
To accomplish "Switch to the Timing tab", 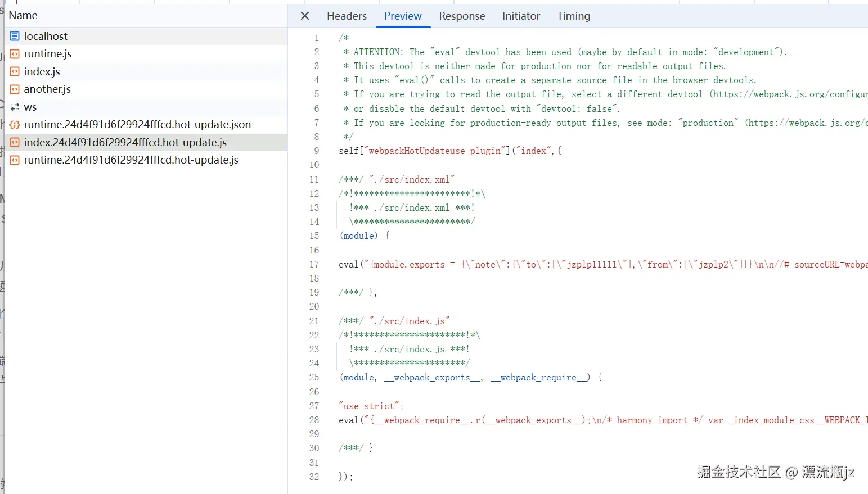I will point(574,16).
